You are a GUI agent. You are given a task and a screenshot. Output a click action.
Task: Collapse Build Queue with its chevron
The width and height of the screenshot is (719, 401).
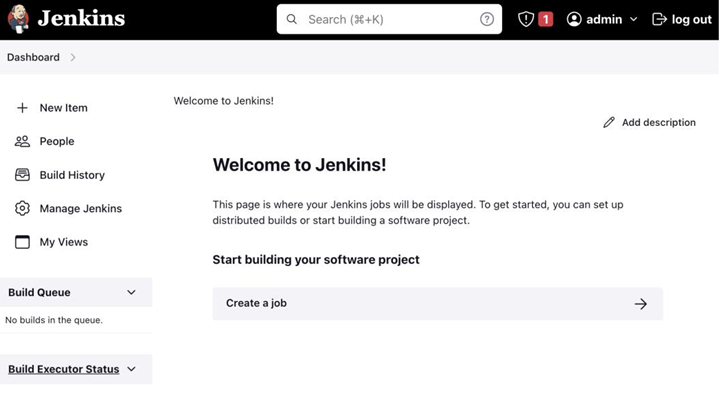tap(131, 292)
